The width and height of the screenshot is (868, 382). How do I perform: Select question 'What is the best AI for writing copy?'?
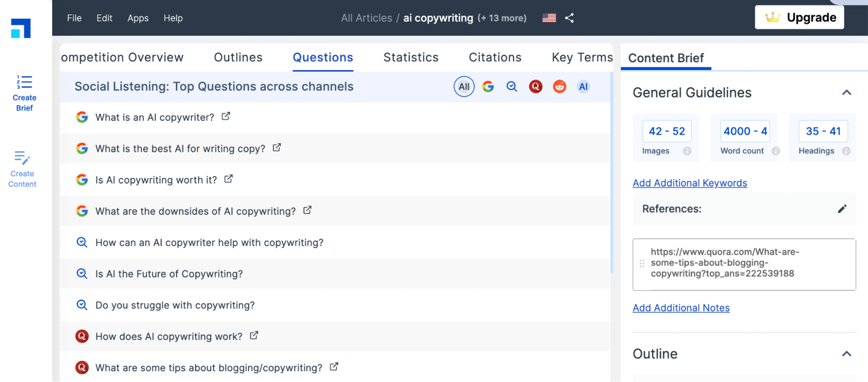click(180, 148)
